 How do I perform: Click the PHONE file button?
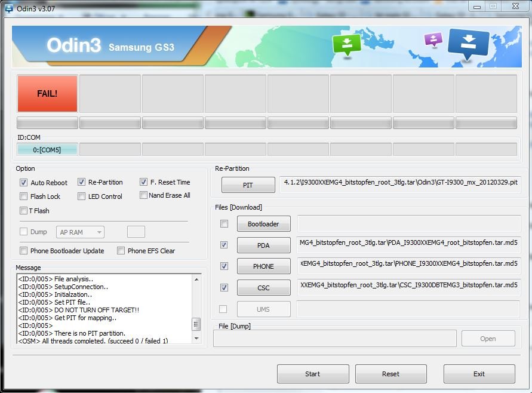point(264,266)
